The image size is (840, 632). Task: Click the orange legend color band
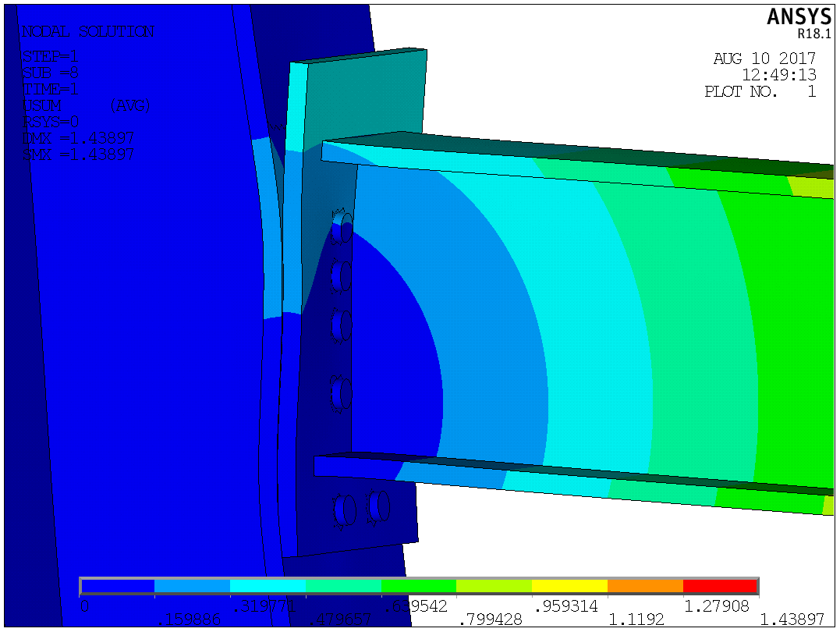pos(646,586)
